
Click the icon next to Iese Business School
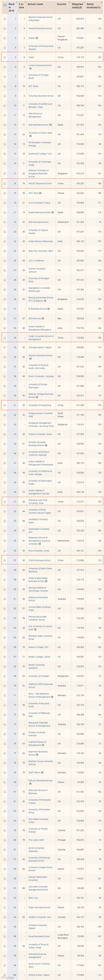[51, 125]
